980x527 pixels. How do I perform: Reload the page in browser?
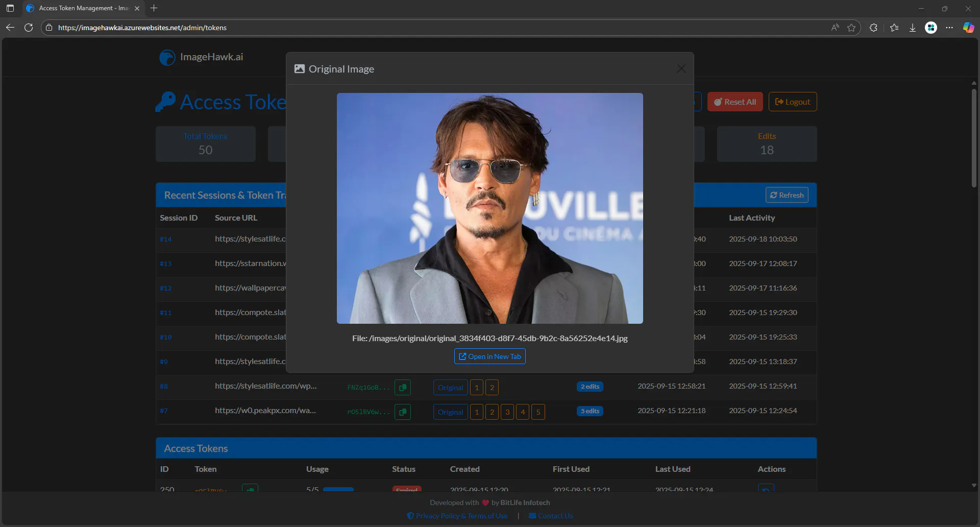pyautogui.click(x=29, y=28)
